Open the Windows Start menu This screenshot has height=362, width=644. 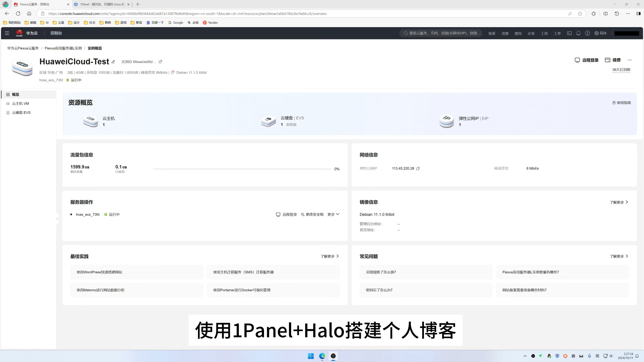[311, 356]
